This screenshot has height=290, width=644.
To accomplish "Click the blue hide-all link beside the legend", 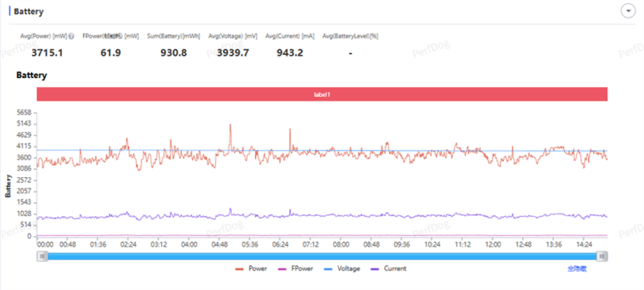I will 577,269.
